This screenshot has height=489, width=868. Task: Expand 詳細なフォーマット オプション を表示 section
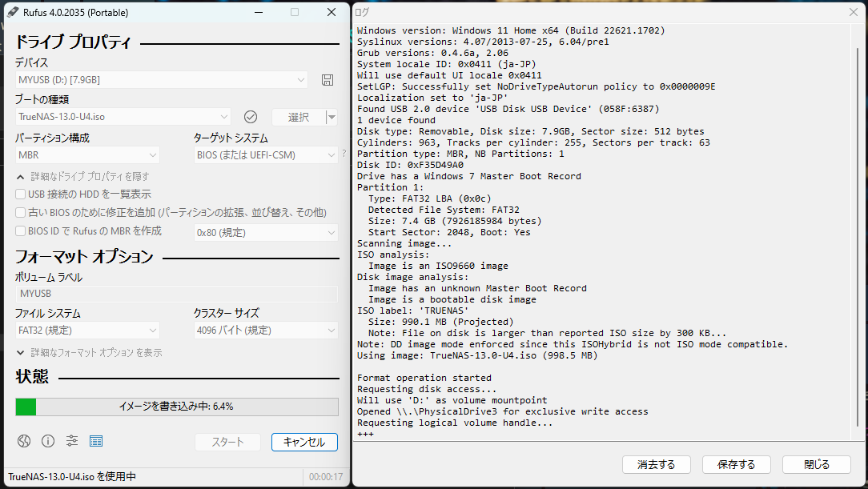tap(89, 352)
